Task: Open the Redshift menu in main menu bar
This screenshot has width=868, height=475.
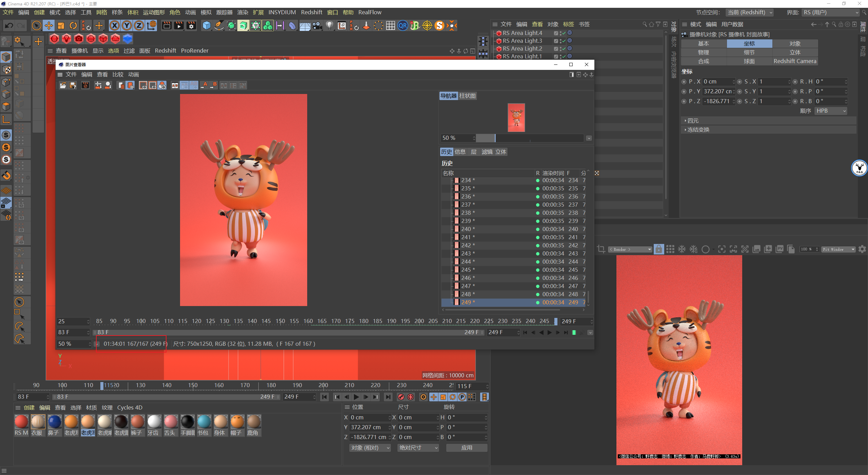Action: click(x=312, y=12)
